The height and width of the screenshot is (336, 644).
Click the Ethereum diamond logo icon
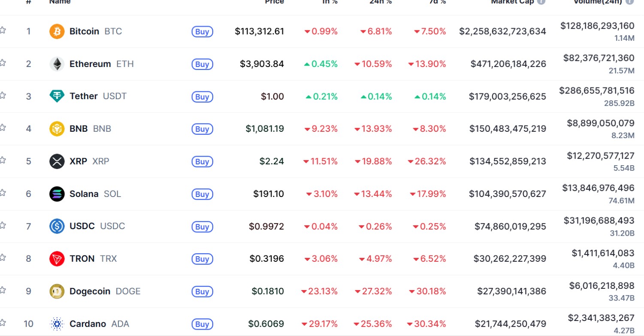click(x=57, y=64)
